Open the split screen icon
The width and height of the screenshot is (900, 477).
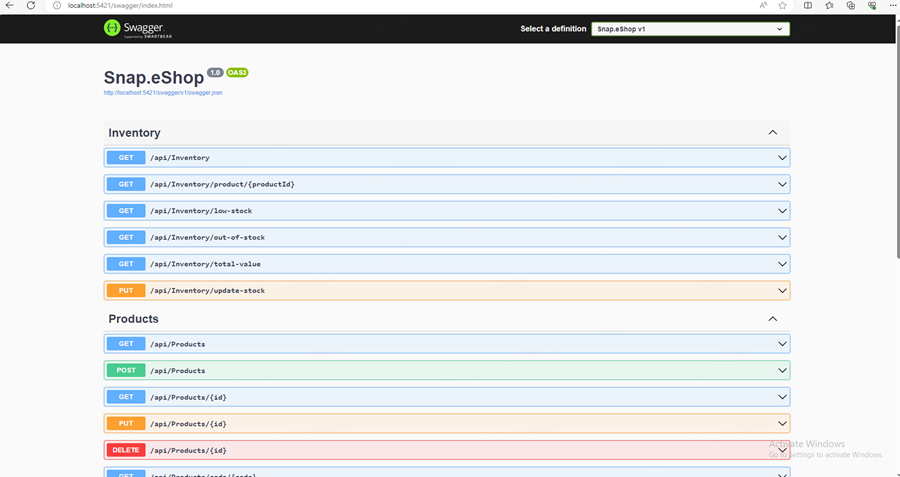(809, 6)
